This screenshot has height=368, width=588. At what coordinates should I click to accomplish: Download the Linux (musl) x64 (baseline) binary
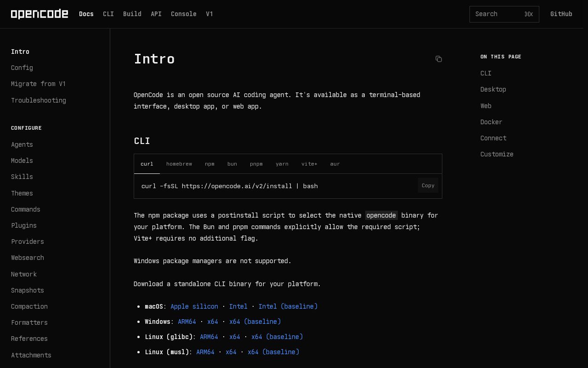(x=273, y=352)
